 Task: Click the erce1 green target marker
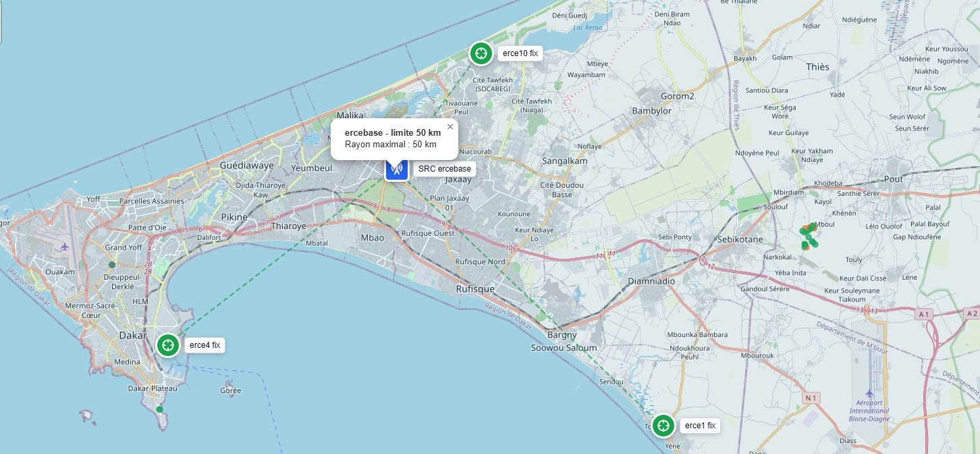tap(663, 425)
